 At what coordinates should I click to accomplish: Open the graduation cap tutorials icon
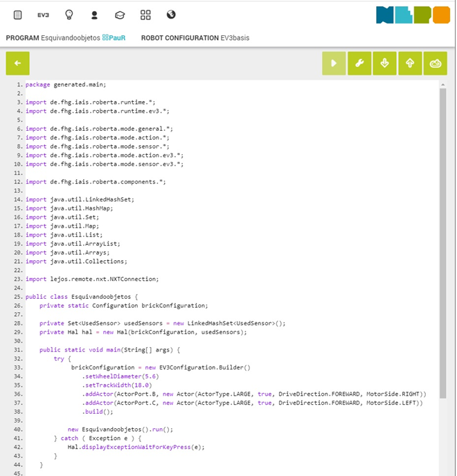coord(120,15)
